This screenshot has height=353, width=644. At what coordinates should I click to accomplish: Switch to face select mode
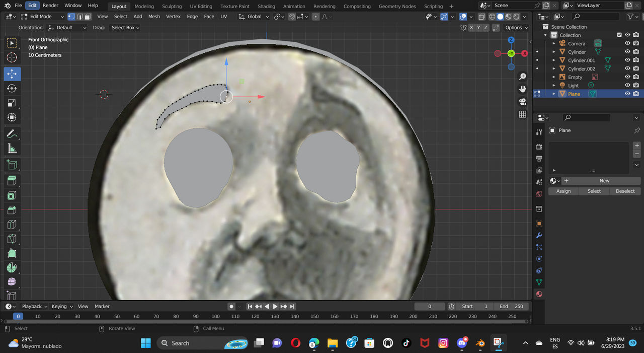tap(88, 17)
